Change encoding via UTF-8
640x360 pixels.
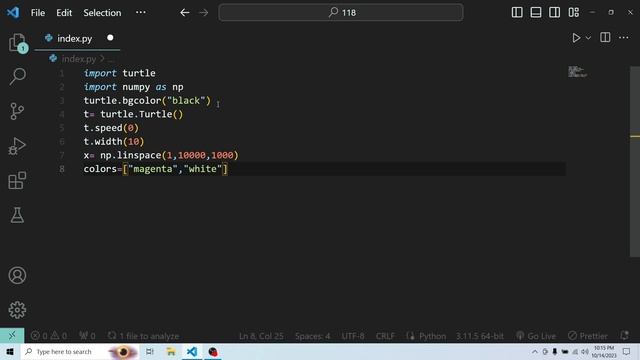tap(353, 336)
